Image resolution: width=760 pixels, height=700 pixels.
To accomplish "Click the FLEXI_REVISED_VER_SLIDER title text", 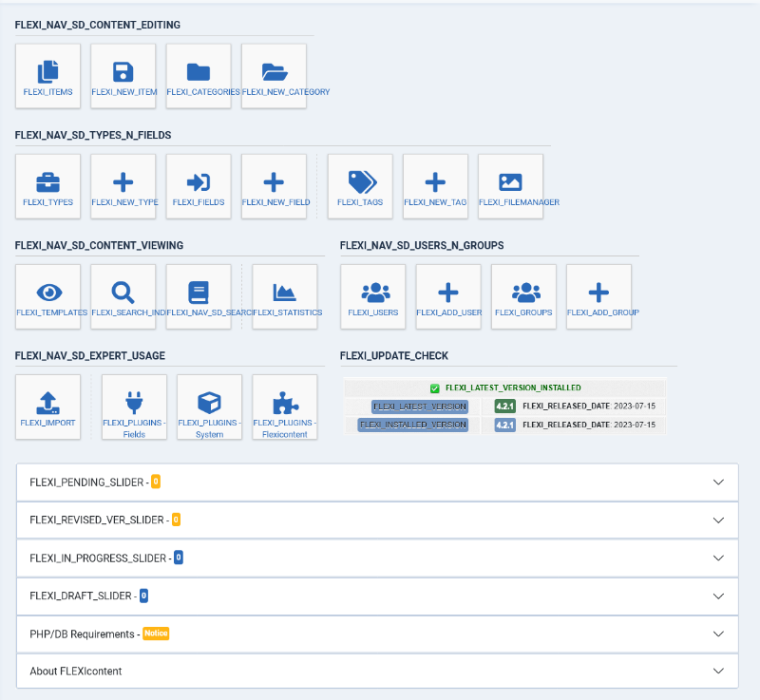I will click(x=97, y=520).
